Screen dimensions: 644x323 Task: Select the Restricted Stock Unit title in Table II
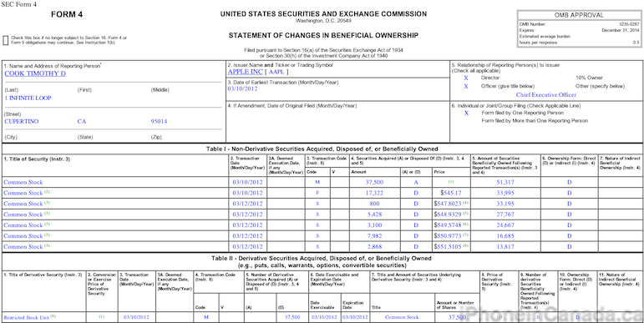[x=26, y=318]
